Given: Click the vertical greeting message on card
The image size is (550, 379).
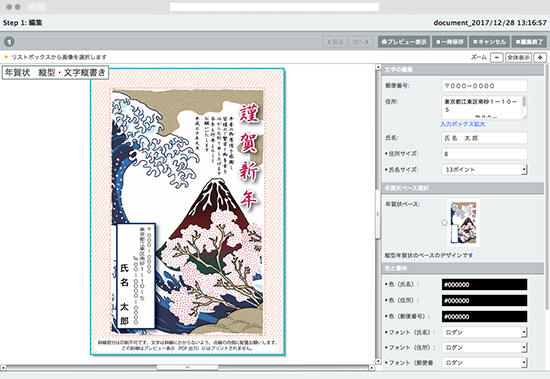Looking at the screenshot, I should 214,145.
